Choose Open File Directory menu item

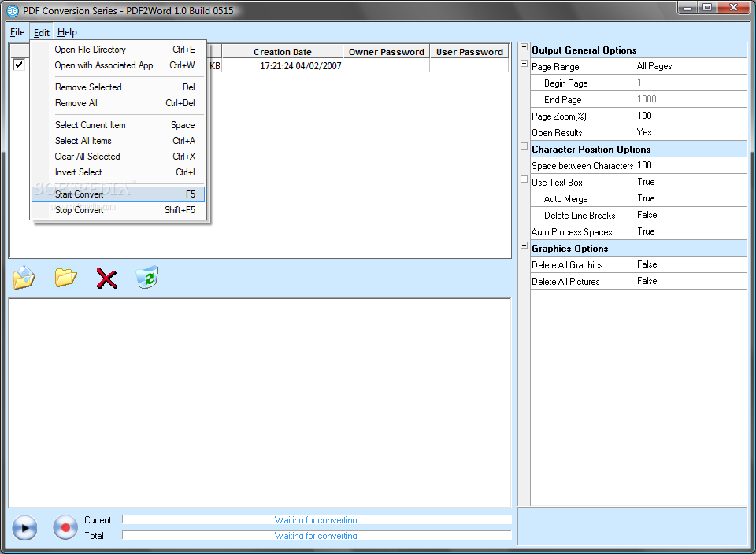click(118, 50)
